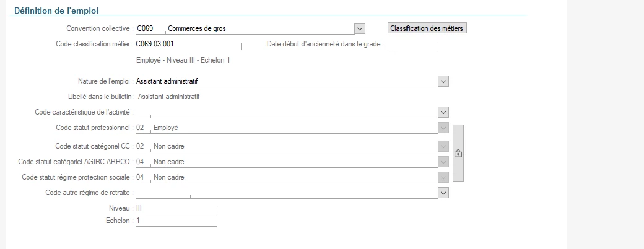Expand Code caractéristique de l'activité dropdown
The height and width of the screenshot is (249, 644).
point(443,112)
